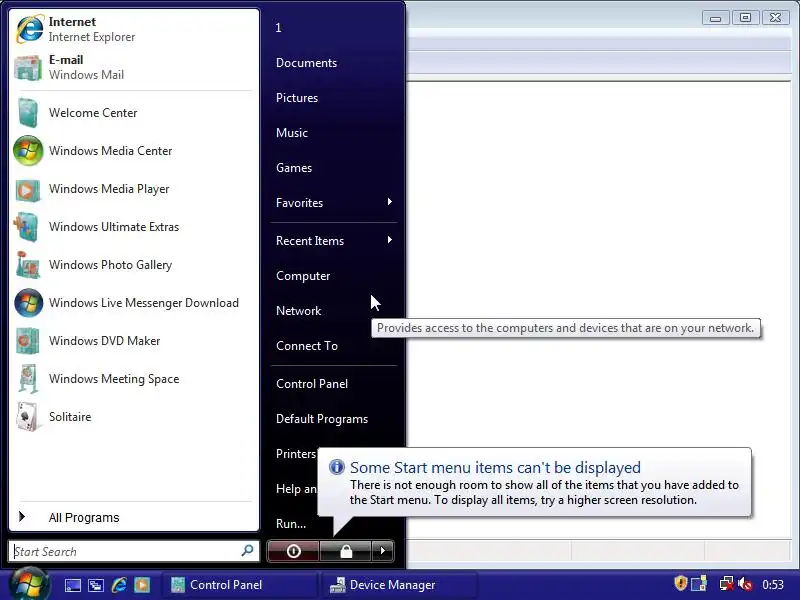
Task: Open the user folder named 1
Action: [279, 28]
